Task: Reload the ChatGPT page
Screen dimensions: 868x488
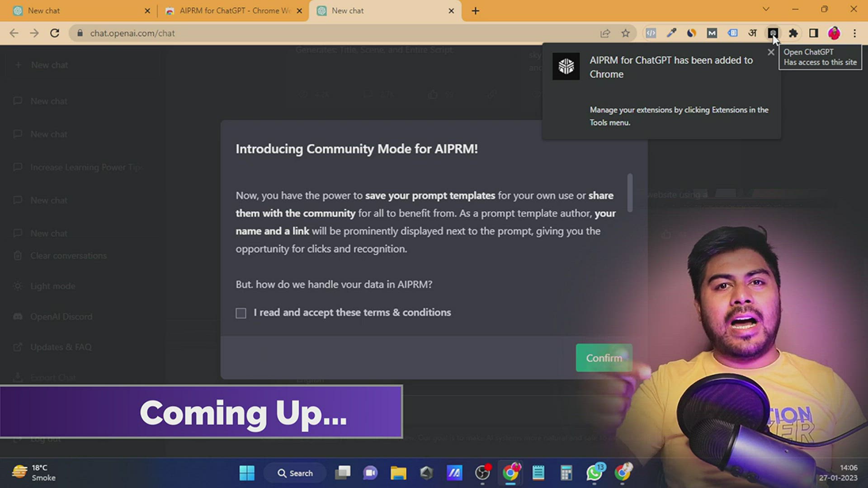Action: click(x=55, y=33)
